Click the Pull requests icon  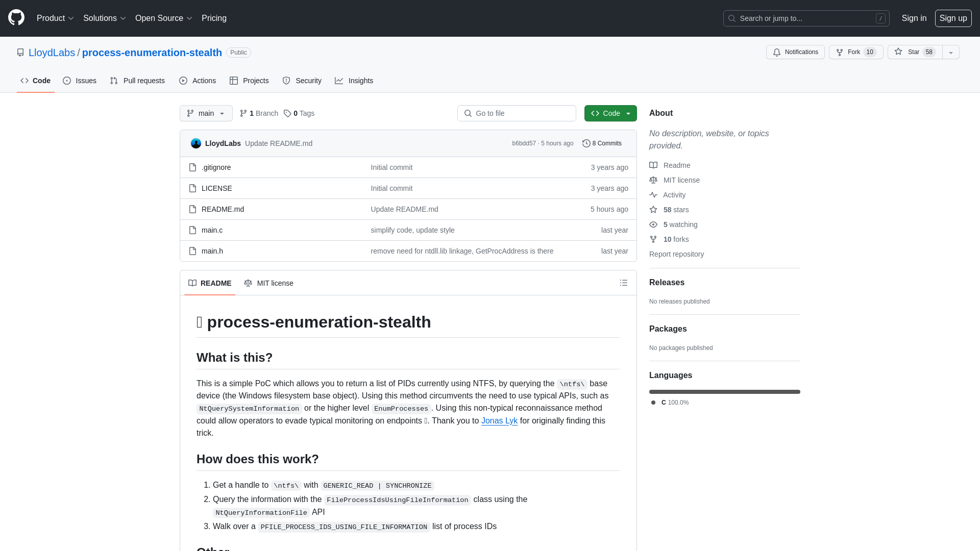(114, 81)
